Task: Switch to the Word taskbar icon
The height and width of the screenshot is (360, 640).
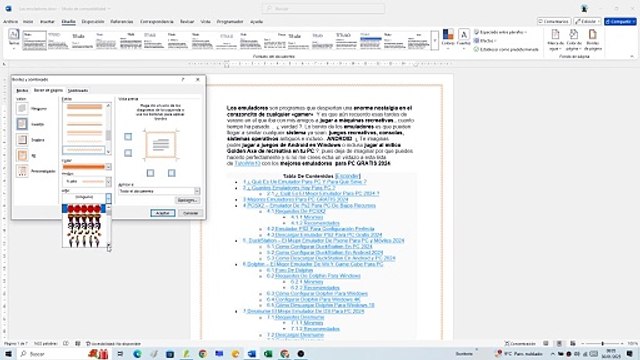Action: pos(251,354)
